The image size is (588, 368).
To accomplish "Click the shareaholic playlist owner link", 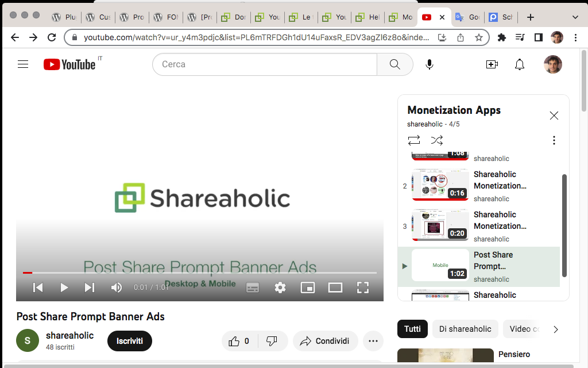I will [424, 124].
